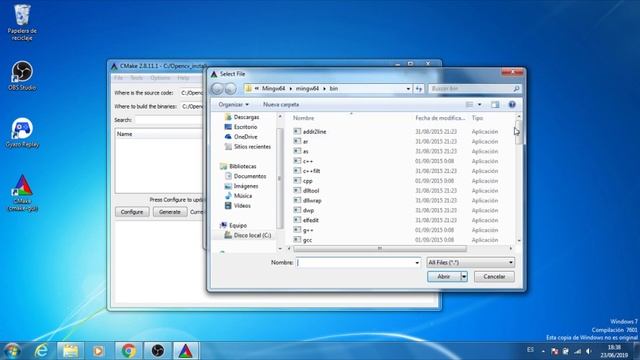
Task: Launch Internet Explorer from the taskbar
Action: (x=41, y=351)
